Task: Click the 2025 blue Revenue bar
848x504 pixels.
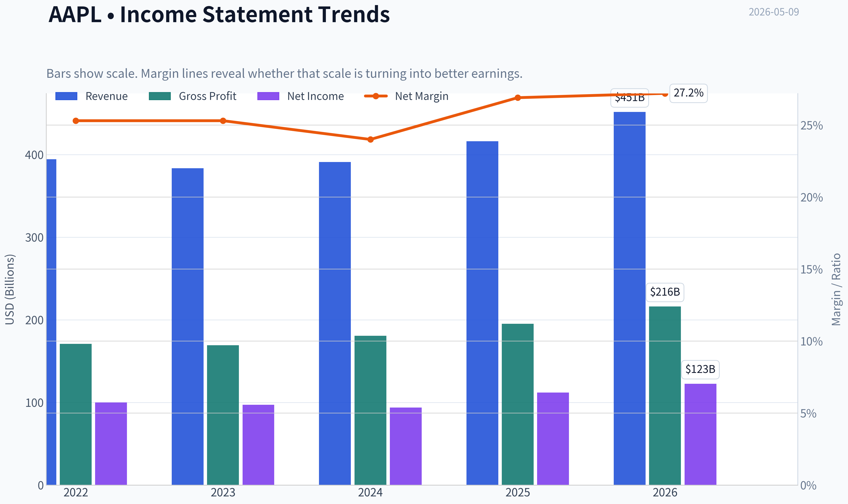Action: tap(482, 313)
